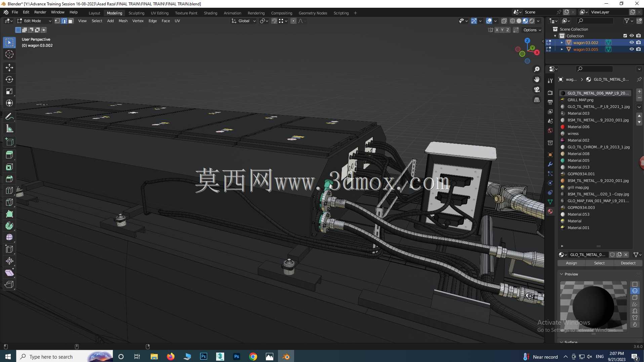This screenshot has height=362, width=644.
Task: Choose the Transform tool
Action: 9,103
